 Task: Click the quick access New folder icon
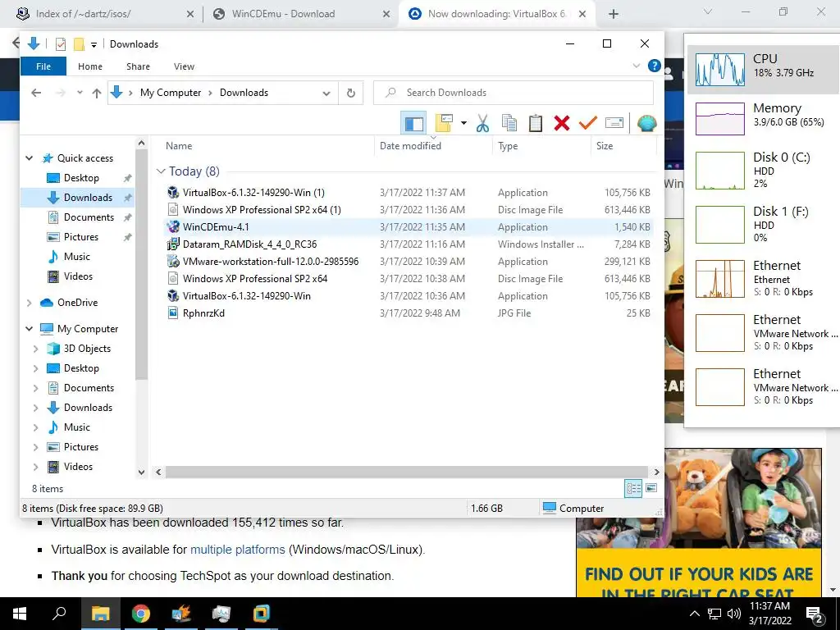(x=79, y=44)
